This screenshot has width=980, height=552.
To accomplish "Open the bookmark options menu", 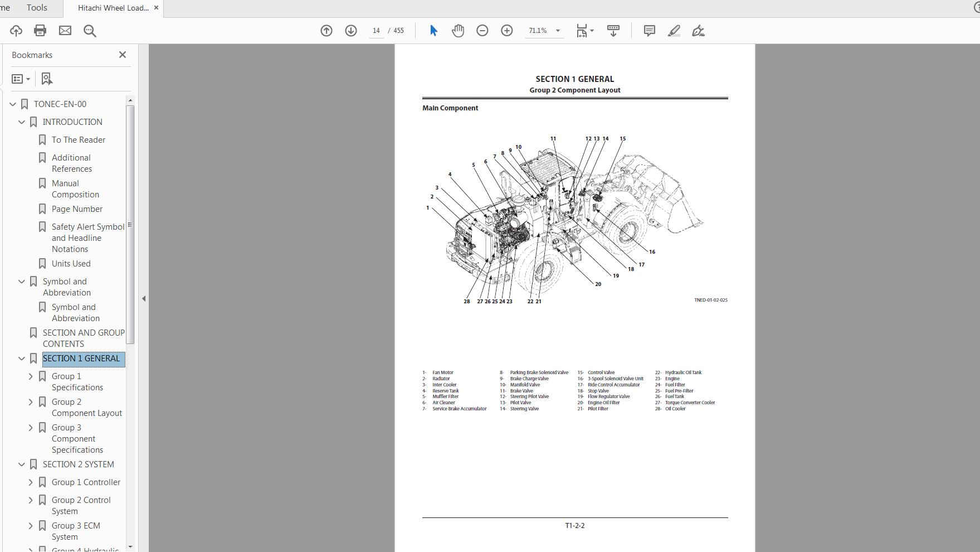I will click(21, 79).
